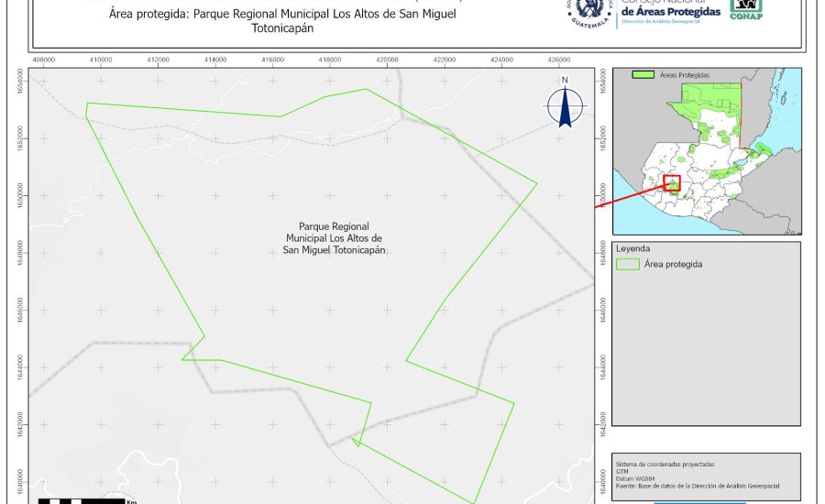The height and width of the screenshot is (504, 825).
Task: Click the Área protegida legend swatch
Action: [628, 264]
